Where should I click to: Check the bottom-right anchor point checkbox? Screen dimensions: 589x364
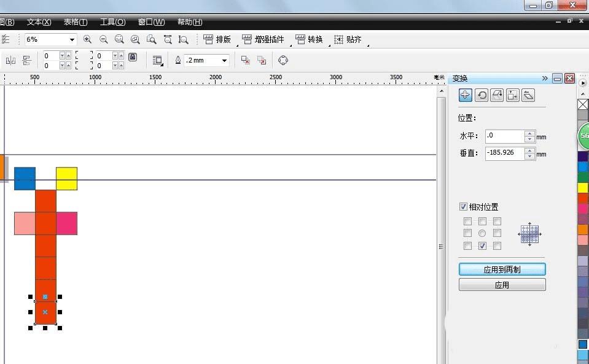point(497,246)
